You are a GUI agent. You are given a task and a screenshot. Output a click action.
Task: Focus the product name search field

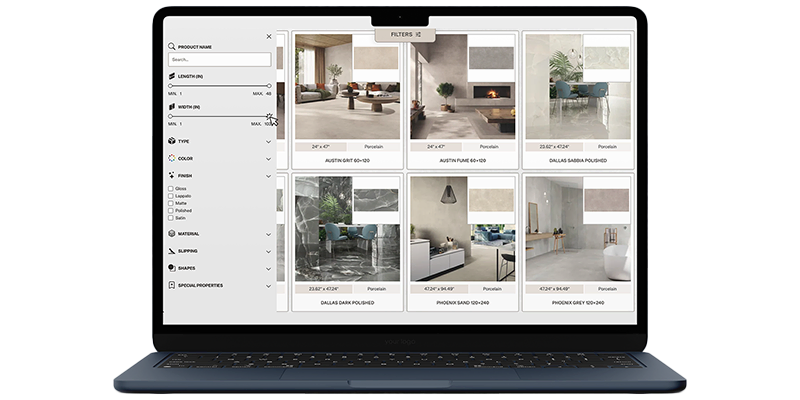[x=220, y=59]
